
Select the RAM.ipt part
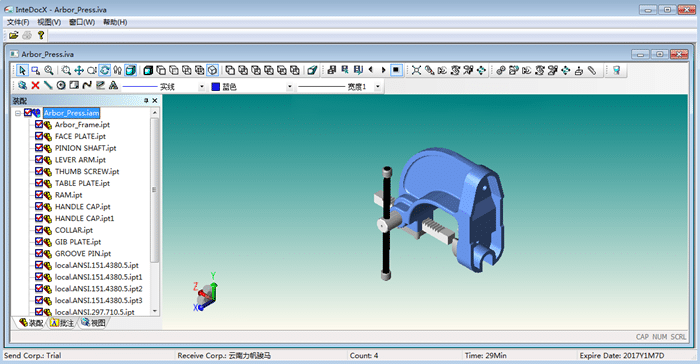(68, 195)
